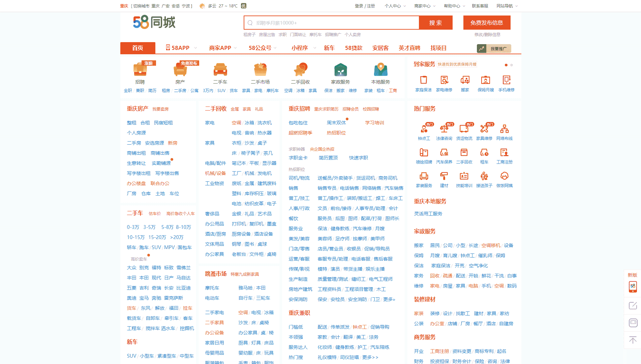The image size is (641, 364).
Task: Choose the 网络布线 network cabling icon
Action: [x=505, y=128]
